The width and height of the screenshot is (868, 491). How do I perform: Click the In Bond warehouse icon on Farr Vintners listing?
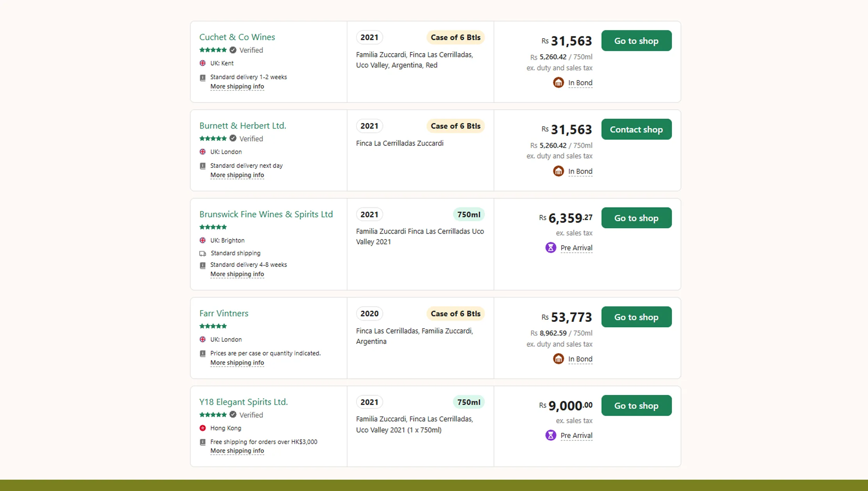[x=558, y=358]
